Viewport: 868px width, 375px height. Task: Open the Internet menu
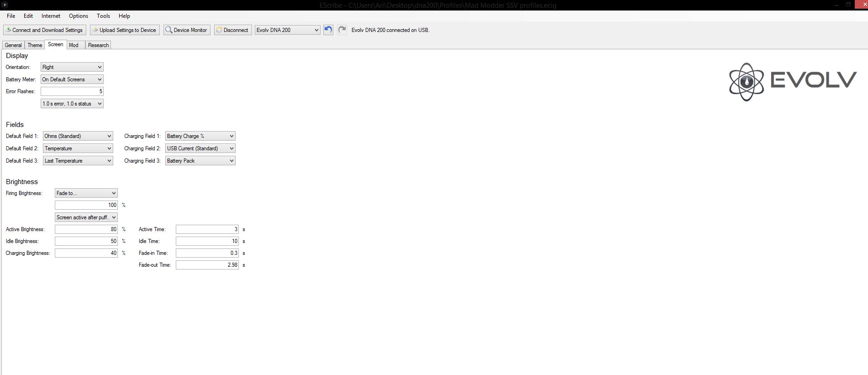51,16
